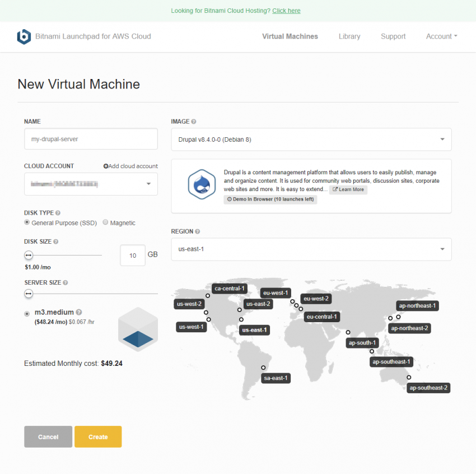The width and height of the screenshot is (476, 474).
Task: Click the help icon next to SERVER SIZE
Action: (x=66, y=283)
